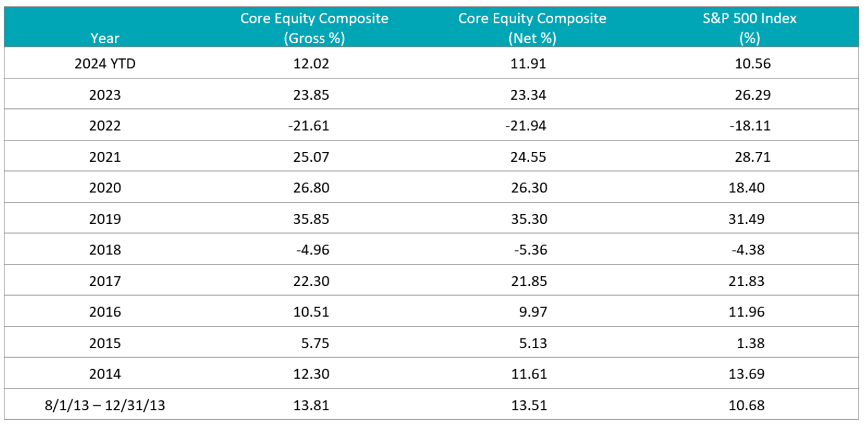868x431 pixels.
Task: Select the 2022 row label
Action: tap(105, 126)
